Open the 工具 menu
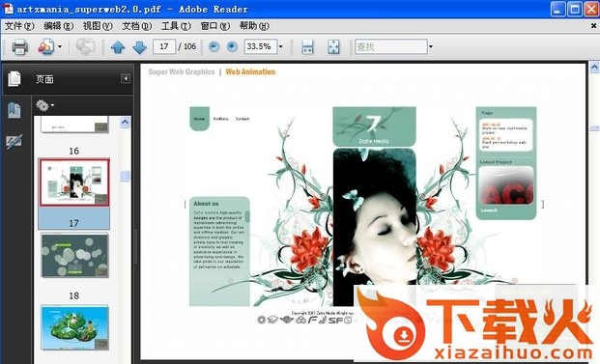This screenshot has width=600, height=364. click(x=176, y=26)
